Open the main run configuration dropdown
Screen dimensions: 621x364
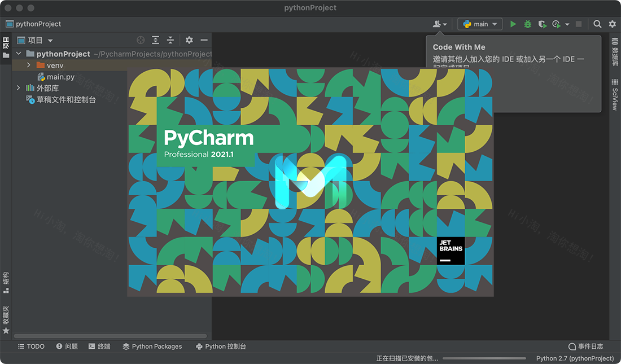480,24
